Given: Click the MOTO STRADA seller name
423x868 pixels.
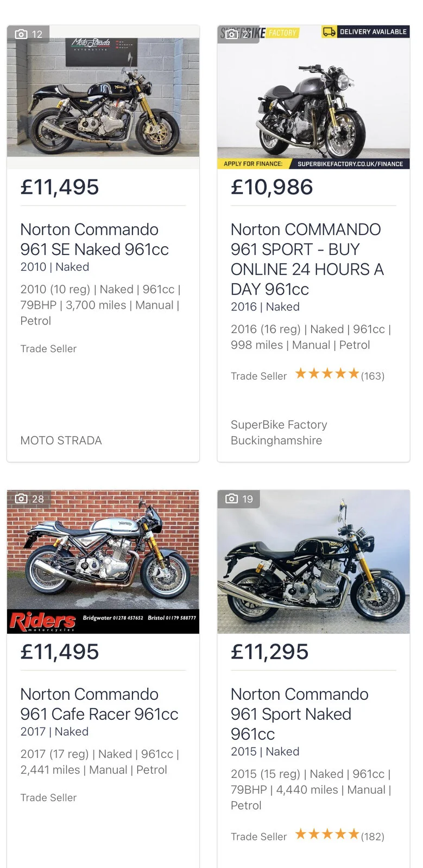Looking at the screenshot, I should 61,441.
